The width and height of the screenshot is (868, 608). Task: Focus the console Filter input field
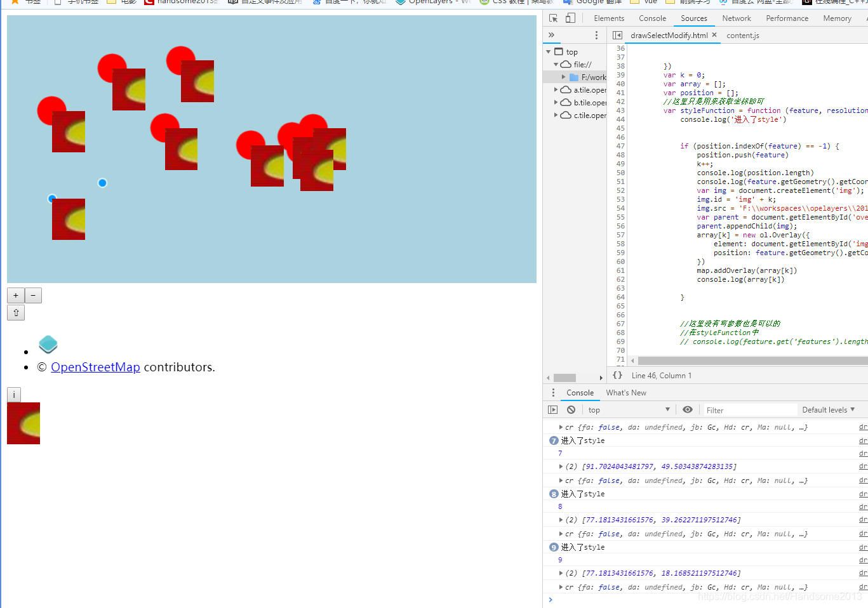click(750, 410)
